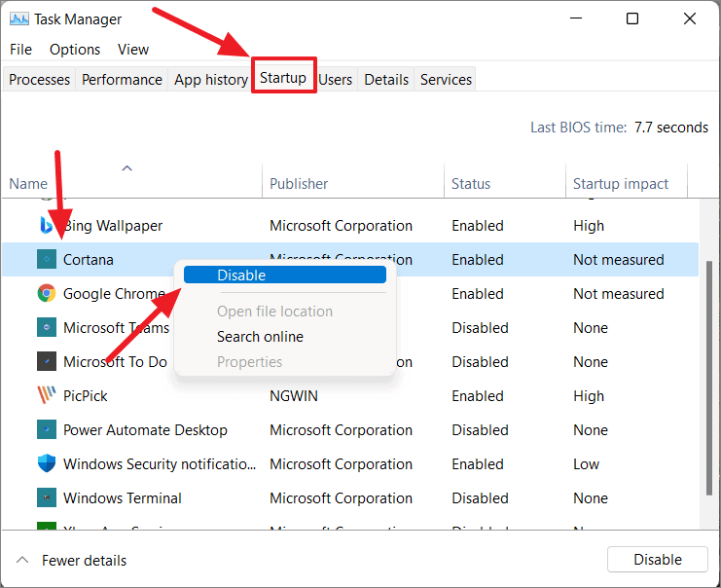Click the Bing Wallpaper app icon
The width and height of the screenshot is (721, 588).
tap(46, 226)
